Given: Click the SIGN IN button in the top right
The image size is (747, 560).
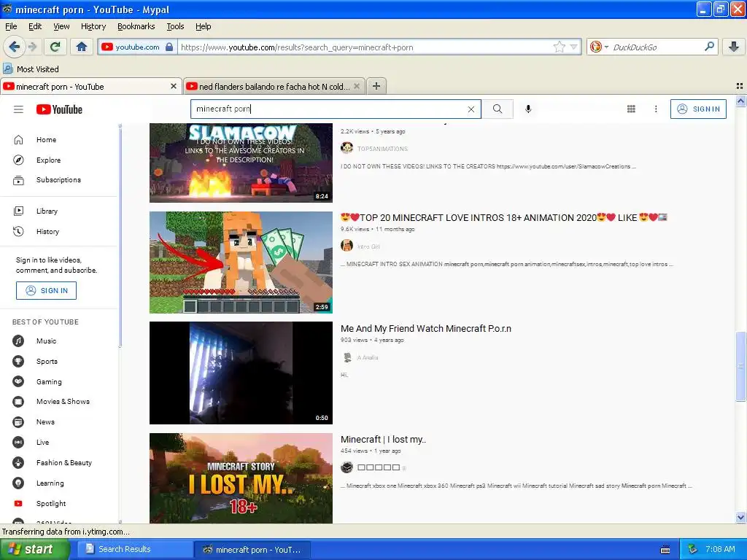Looking at the screenshot, I should click(698, 109).
